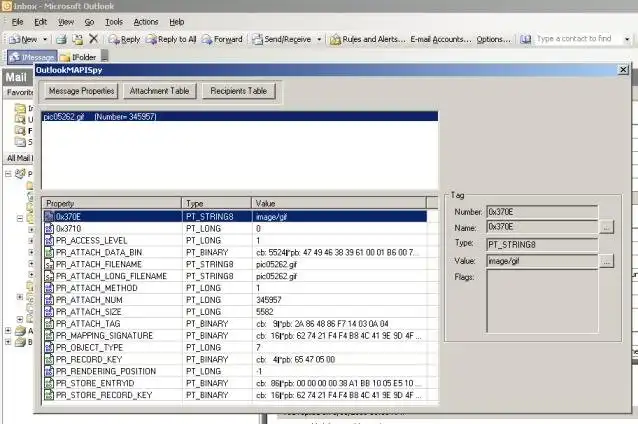
Task: Open the Go menu
Action: 89,22
